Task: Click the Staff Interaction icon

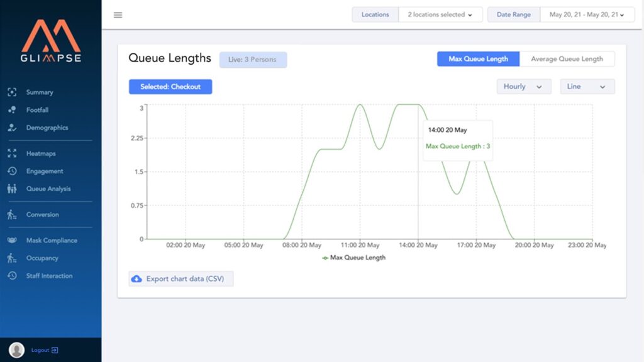Action: 12,276
